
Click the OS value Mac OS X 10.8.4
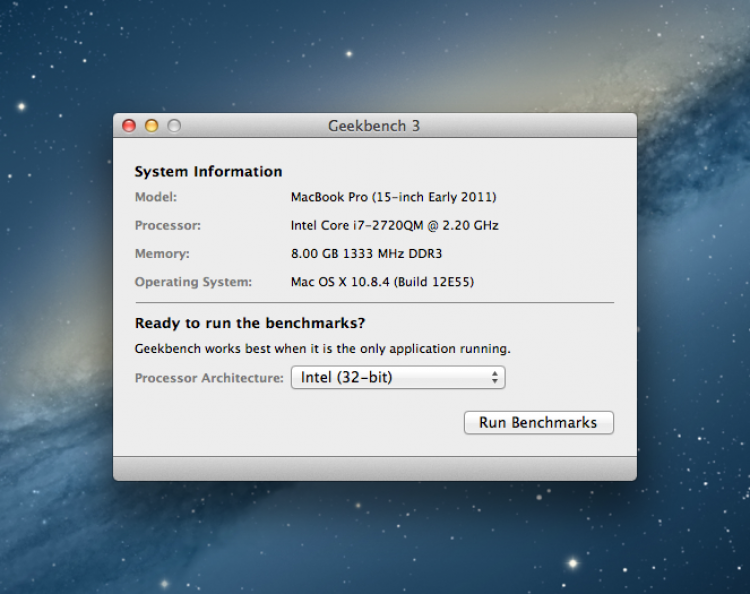coord(382,282)
